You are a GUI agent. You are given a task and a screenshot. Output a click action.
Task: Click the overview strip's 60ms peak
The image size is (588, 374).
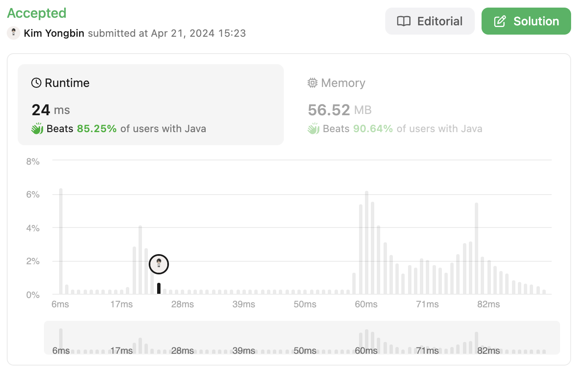[x=366, y=339]
